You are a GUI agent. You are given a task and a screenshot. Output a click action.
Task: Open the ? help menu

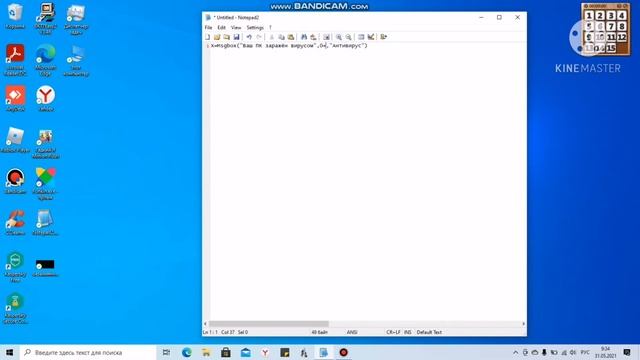coord(270,27)
